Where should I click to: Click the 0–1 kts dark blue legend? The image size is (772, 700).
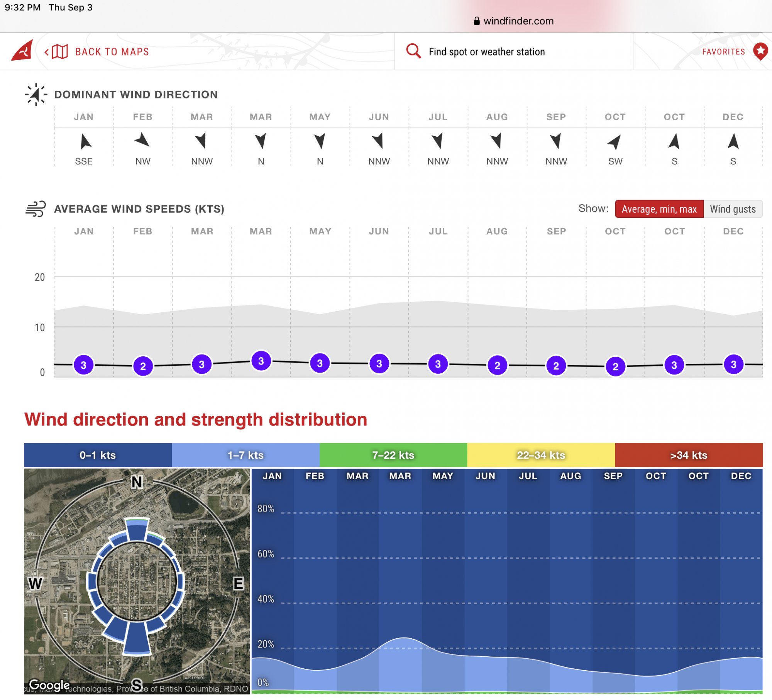pos(98,455)
